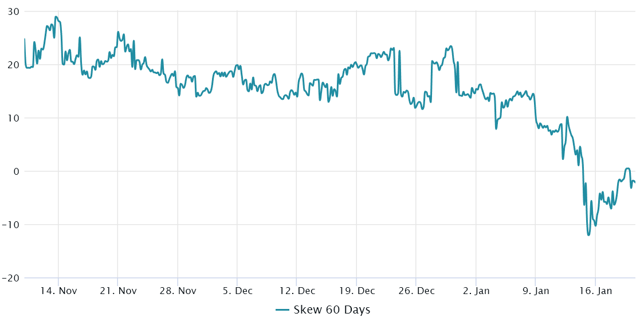Click the 21. Nov x-axis label
Image resolution: width=644 pixels, height=325 pixels.
[118, 291]
